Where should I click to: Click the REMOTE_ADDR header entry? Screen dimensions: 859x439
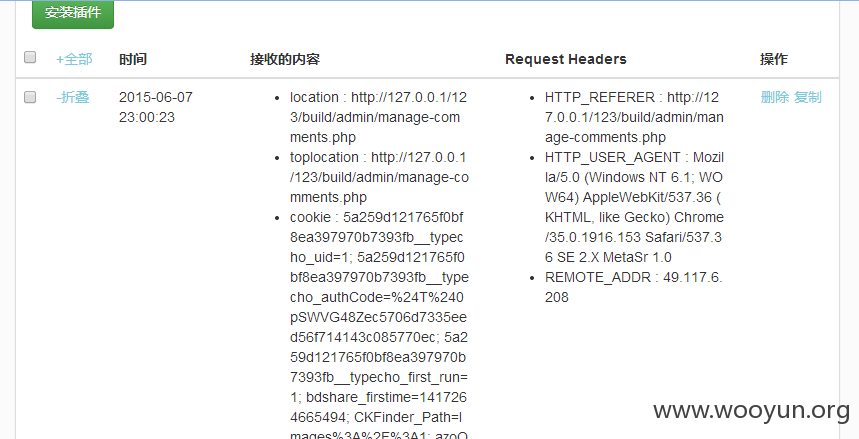click(633, 287)
